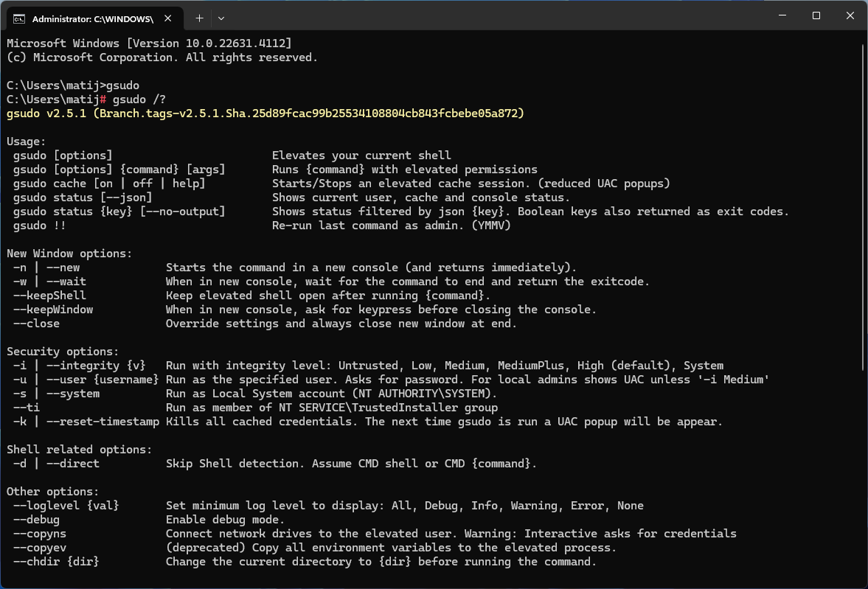Viewport: 868px width, 589px height.
Task: Click the '-k | --reset-timestamp' option
Action: point(86,422)
